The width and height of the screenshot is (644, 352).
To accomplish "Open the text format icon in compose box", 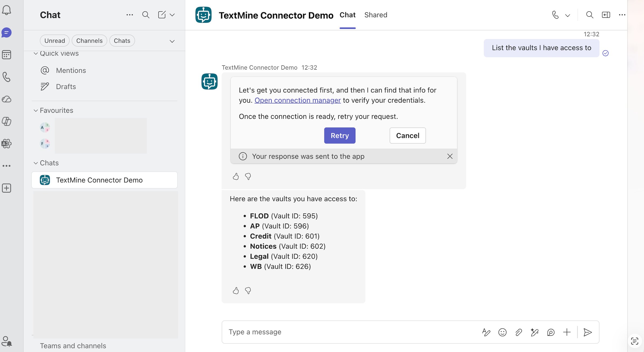I will (486, 332).
